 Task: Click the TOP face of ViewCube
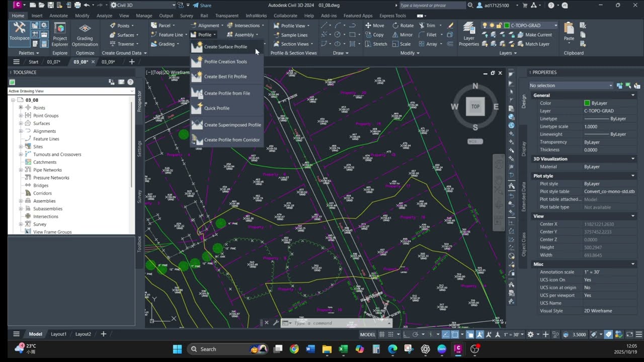pyautogui.click(x=475, y=107)
